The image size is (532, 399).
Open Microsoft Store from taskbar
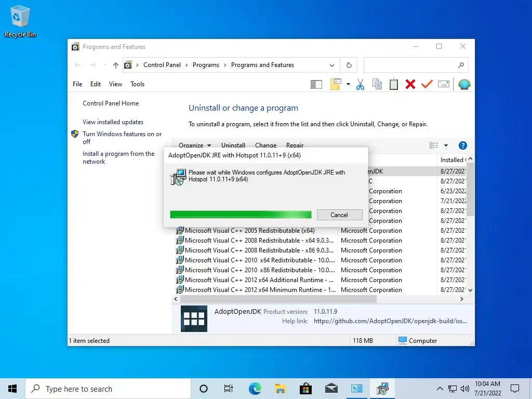(305, 389)
